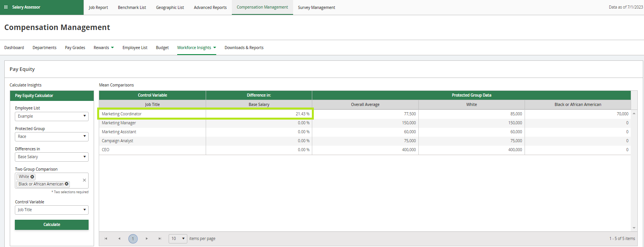This screenshot has width=644, height=247.
Task: Open the Marketing Assistant job title
Action: coord(119,132)
